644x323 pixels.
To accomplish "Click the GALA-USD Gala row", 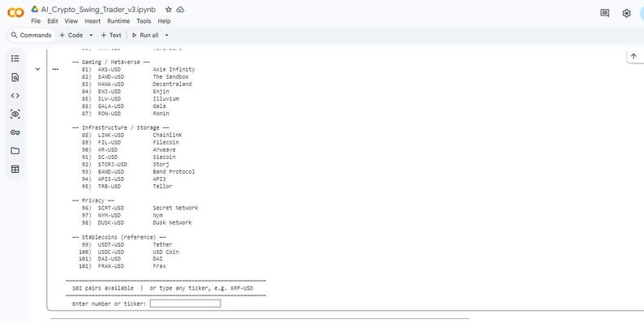I will pyautogui.click(x=123, y=106).
